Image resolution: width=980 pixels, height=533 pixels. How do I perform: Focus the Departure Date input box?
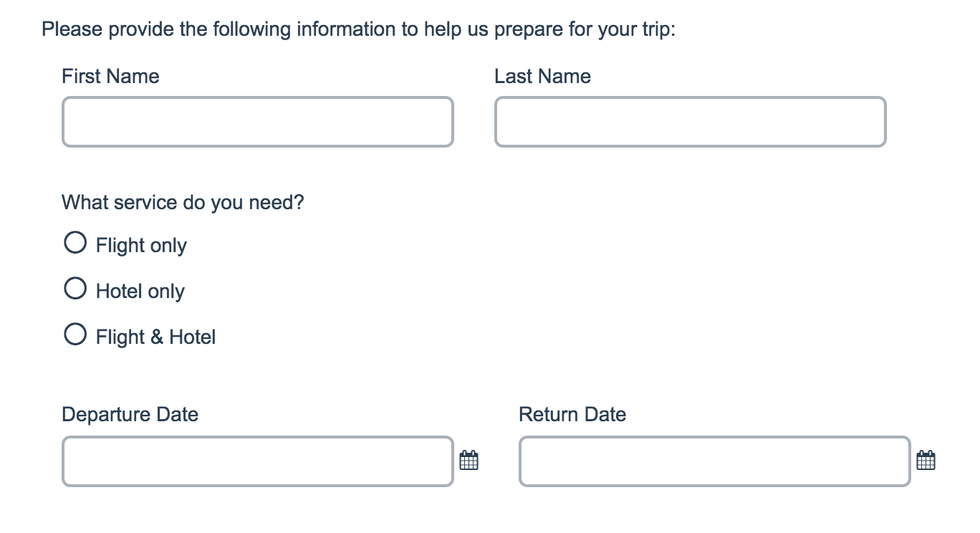click(258, 461)
